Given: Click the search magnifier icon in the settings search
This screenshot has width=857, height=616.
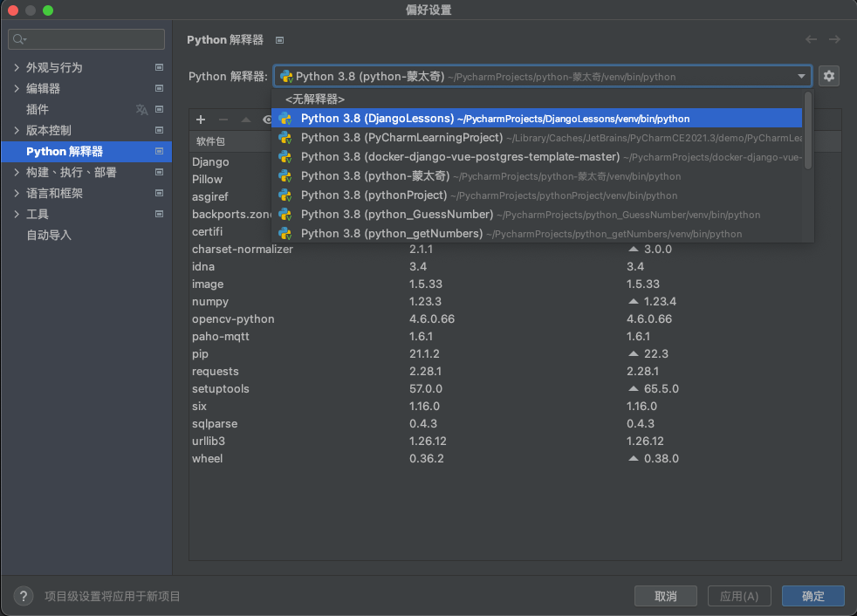Looking at the screenshot, I should click(19, 39).
